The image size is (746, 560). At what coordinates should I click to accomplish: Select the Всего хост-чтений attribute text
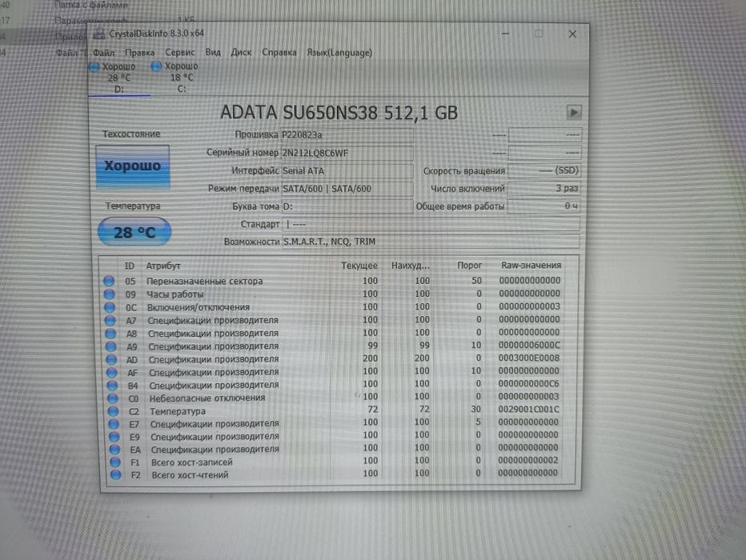(x=191, y=475)
